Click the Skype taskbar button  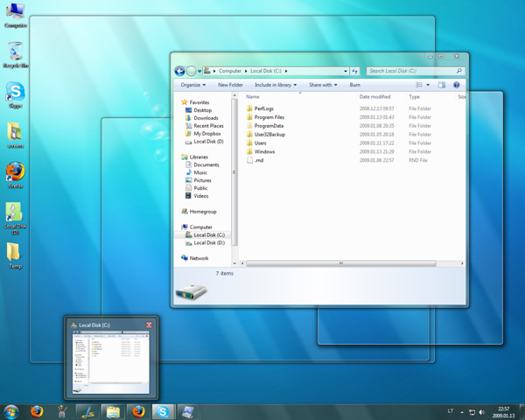[163, 411]
